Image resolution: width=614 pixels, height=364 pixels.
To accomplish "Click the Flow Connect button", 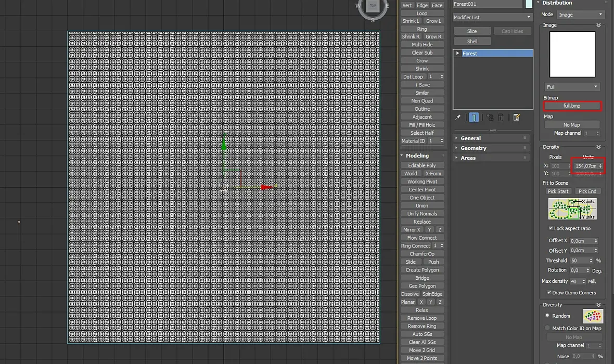I will pyautogui.click(x=422, y=238).
